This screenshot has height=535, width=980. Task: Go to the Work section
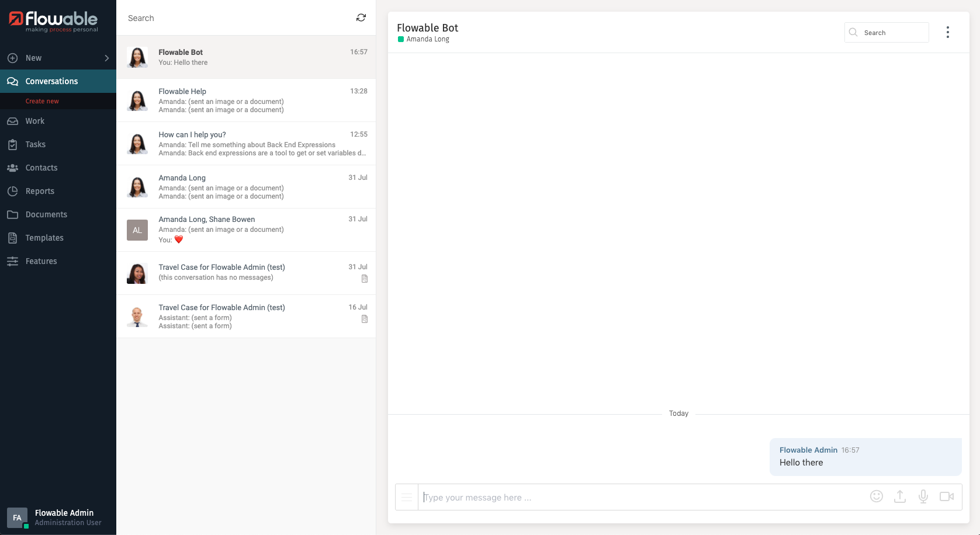click(x=35, y=121)
